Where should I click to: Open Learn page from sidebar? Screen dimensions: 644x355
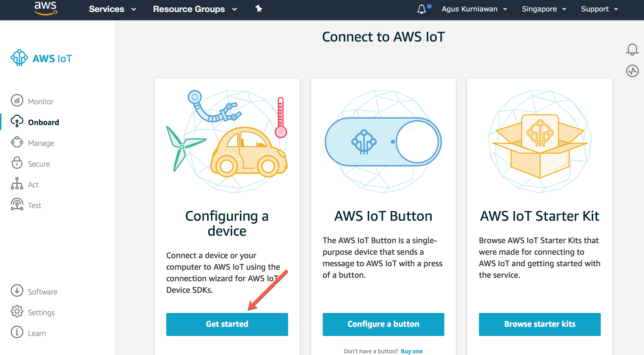(37, 333)
